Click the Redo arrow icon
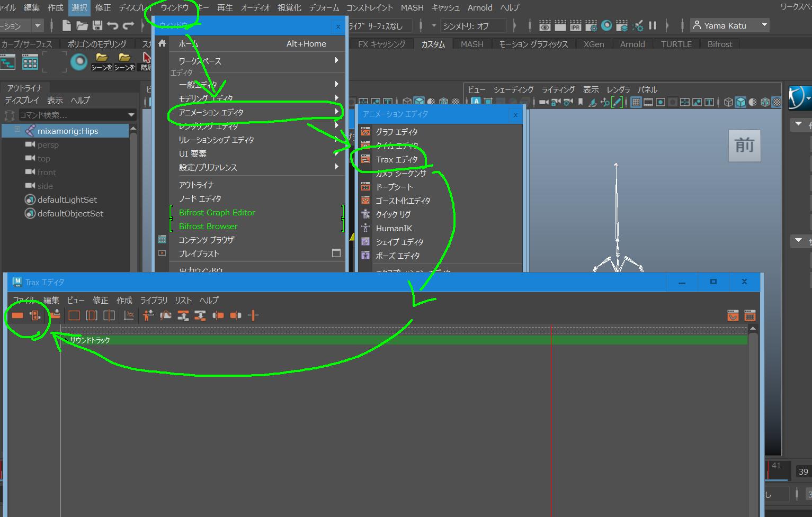This screenshot has height=517, width=812. click(128, 25)
